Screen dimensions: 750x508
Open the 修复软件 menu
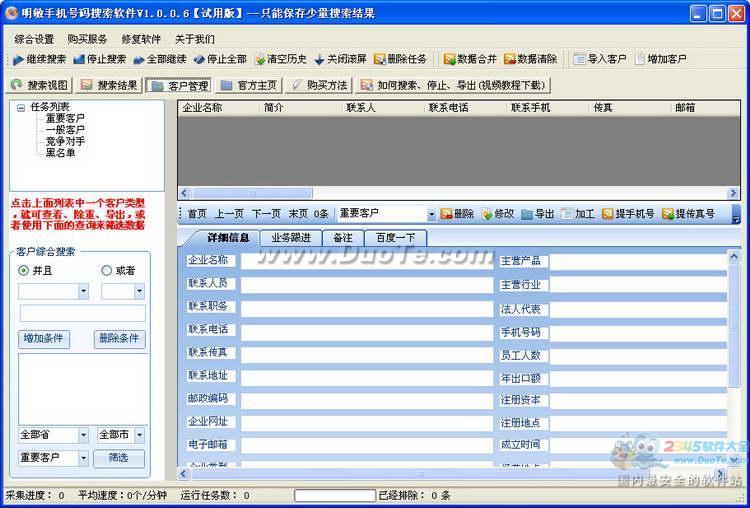coord(141,39)
